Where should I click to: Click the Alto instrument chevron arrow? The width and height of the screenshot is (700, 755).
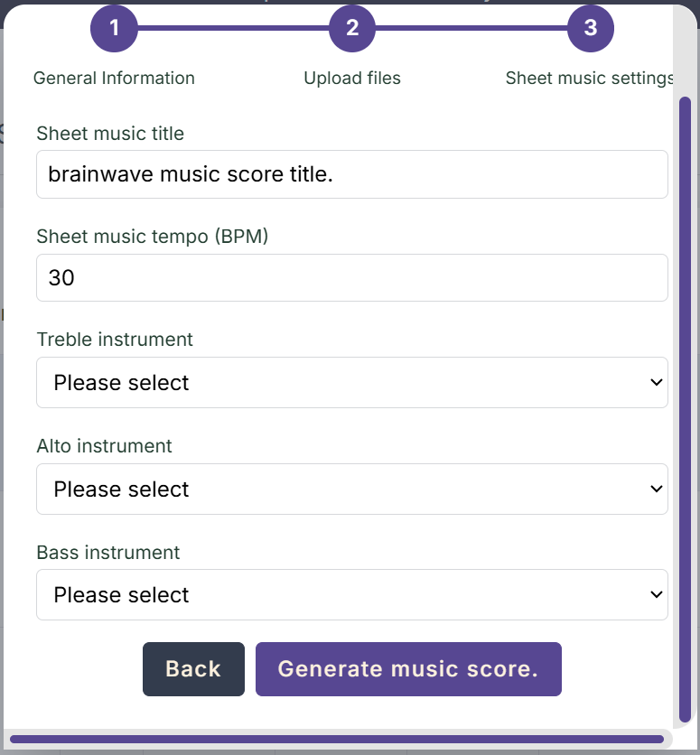pos(656,489)
